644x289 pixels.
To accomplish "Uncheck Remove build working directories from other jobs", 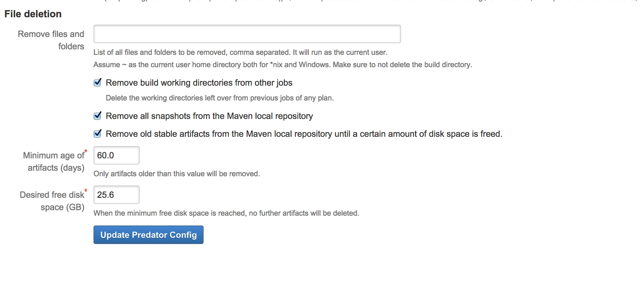I will click(x=97, y=83).
